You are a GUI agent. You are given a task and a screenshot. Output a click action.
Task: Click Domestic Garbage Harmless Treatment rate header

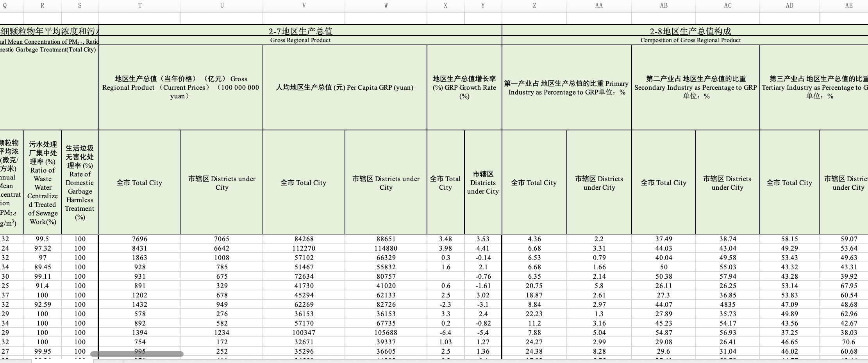pos(80,183)
